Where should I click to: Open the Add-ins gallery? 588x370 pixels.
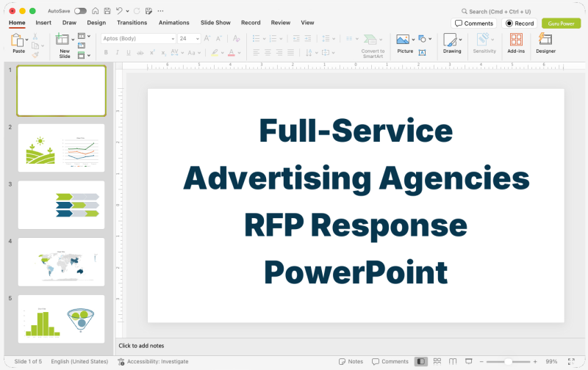point(516,43)
